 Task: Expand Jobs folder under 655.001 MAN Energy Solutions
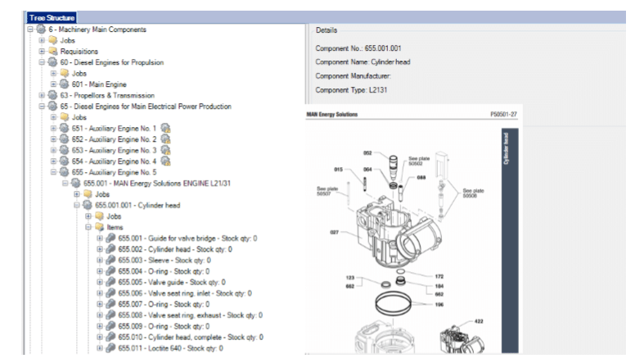[x=77, y=194]
